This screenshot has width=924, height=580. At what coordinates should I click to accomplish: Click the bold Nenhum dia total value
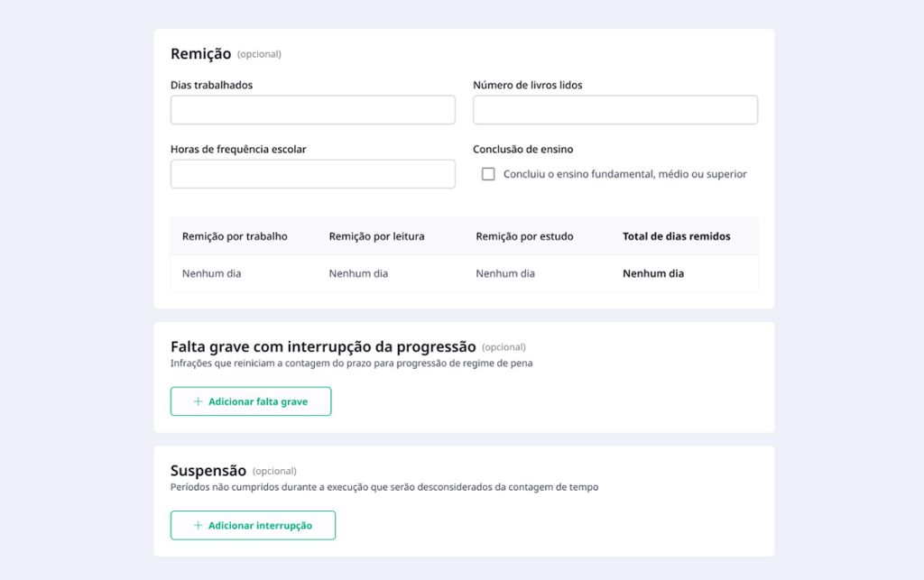coord(652,273)
